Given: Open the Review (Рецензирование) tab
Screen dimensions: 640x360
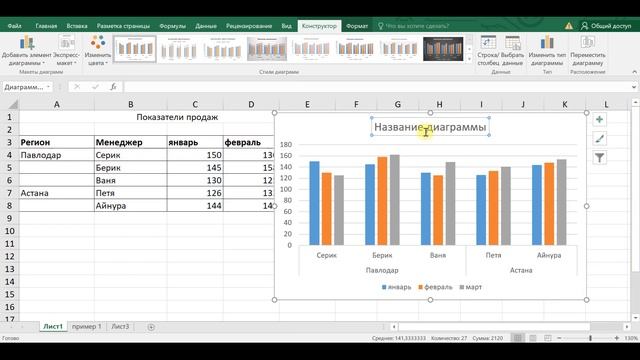Looking at the screenshot, I should pos(249,26).
